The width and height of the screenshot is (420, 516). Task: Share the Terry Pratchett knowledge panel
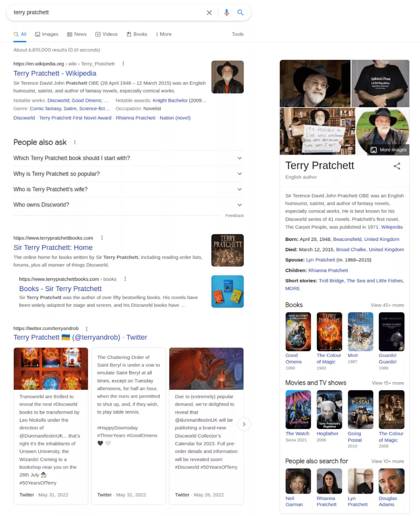coord(397,166)
